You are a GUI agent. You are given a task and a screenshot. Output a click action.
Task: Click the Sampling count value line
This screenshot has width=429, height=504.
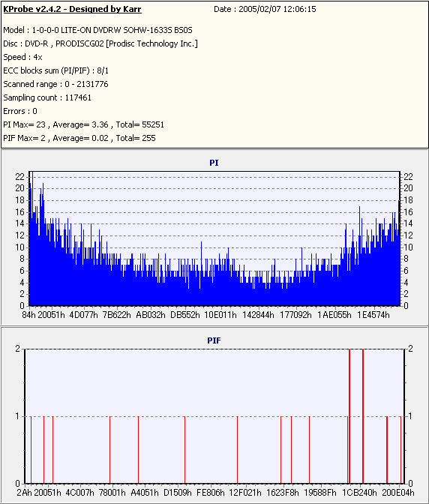pyautogui.click(x=47, y=97)
